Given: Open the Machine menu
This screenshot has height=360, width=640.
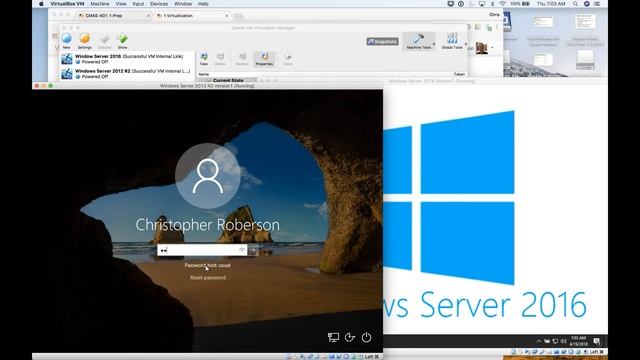Looking at the screenshot, I should click(100, 4).
